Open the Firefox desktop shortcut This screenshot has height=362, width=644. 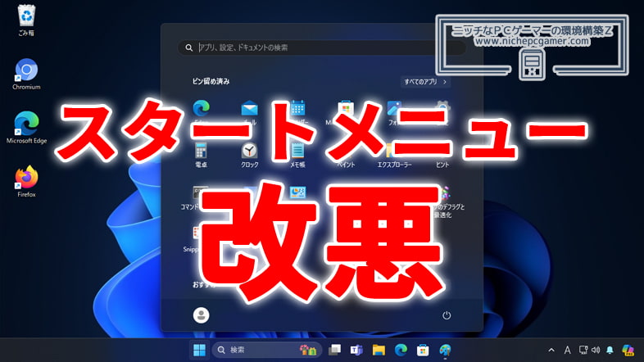26,178
